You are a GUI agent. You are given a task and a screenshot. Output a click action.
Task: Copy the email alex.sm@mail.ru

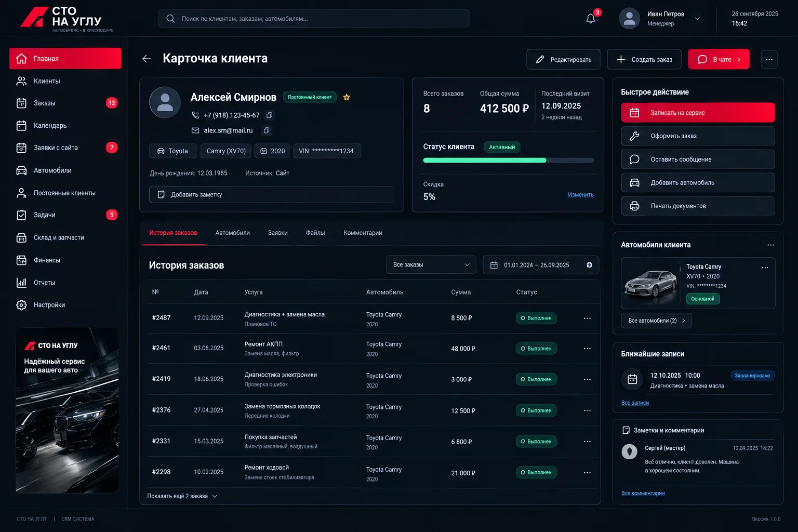[266, 130]
